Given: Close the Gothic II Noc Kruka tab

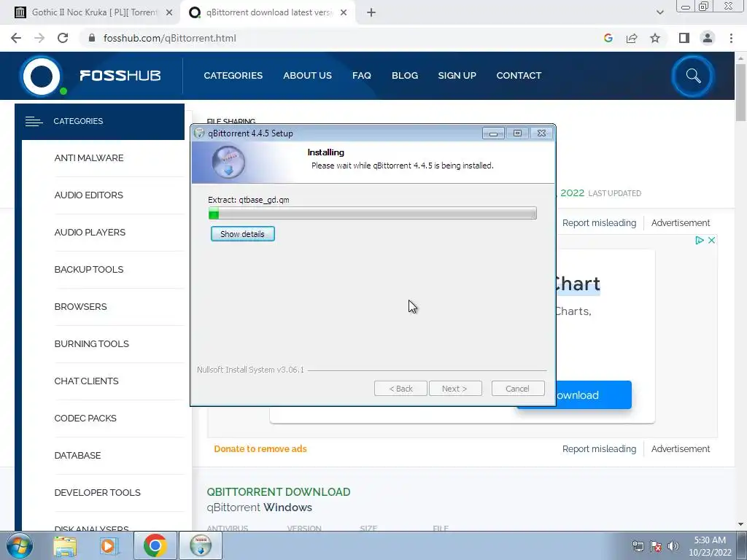Looking at the screenshot, I should click(169, 12).
